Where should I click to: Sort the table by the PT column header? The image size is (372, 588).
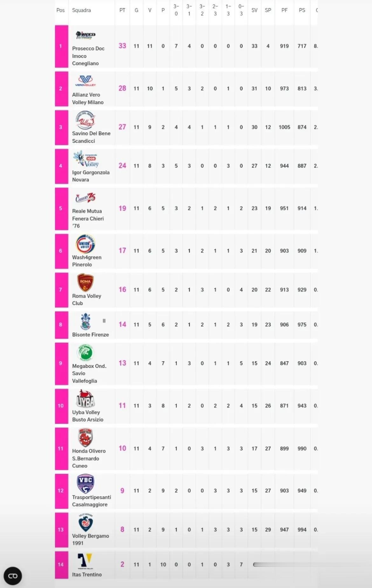tap(122, 10)
